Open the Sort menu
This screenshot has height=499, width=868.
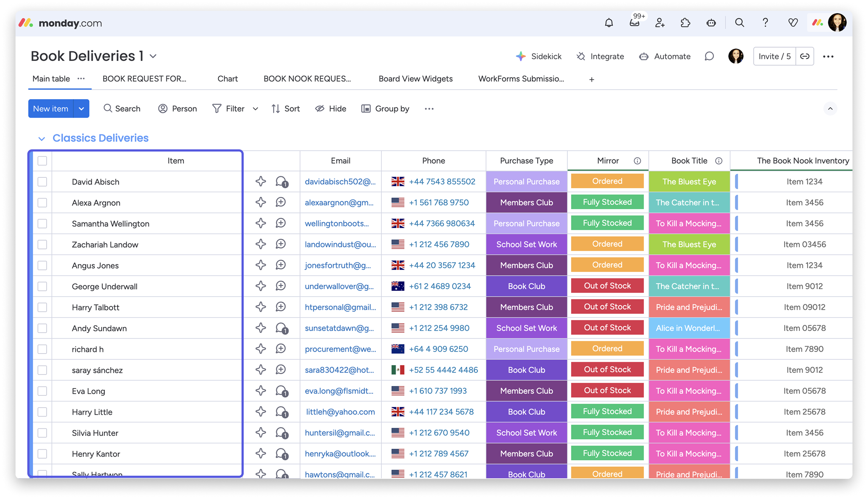(x=285, y=109)
